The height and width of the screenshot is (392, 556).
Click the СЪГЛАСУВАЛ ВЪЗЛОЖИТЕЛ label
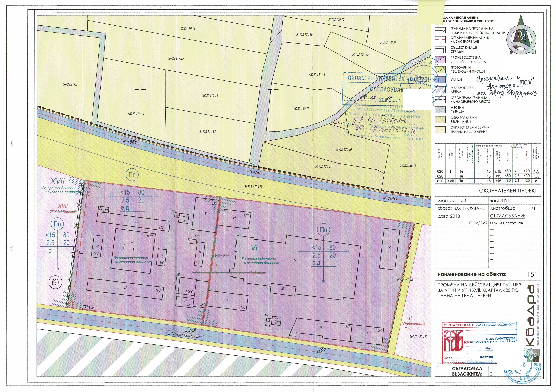[x=467, y=371]
